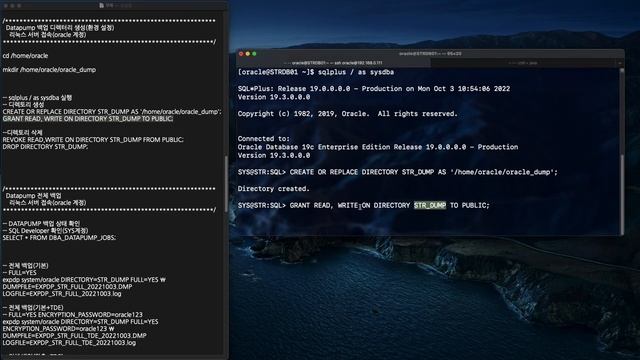Click the 'Copyright (c) 1982, 2019, Oracle.' line

pyautogui.click(x=347, y=114)
